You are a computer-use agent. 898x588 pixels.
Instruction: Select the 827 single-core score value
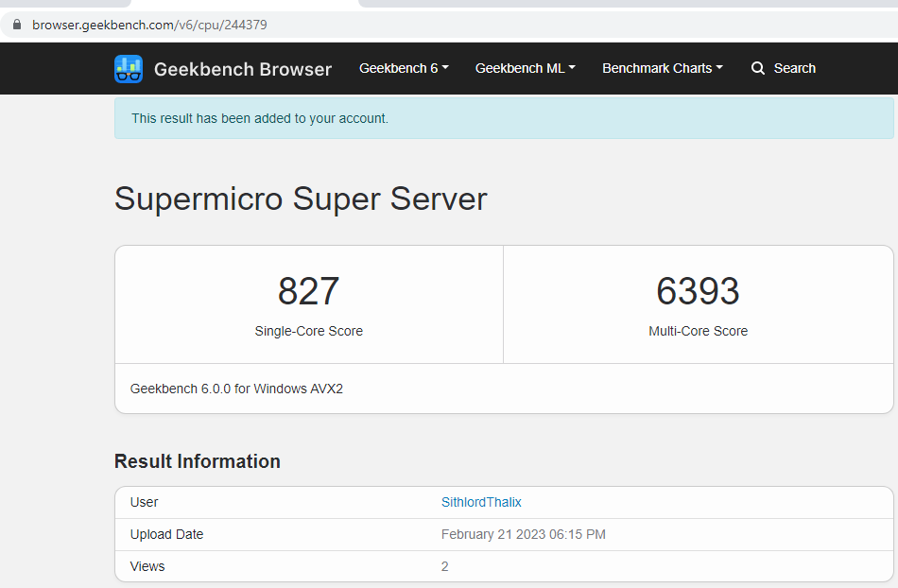(309, 291)
